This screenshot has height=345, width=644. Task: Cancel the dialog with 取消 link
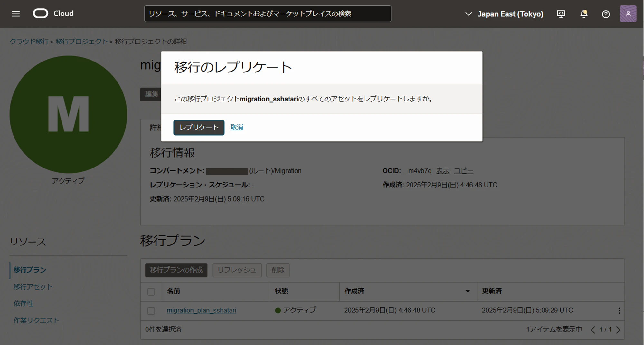(237, 127)
